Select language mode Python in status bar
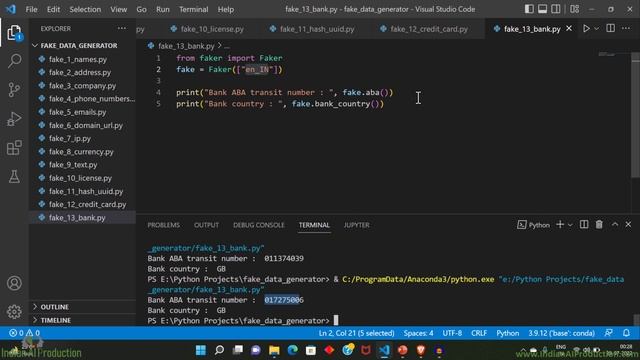This screenshot has height=360, width=640. pyautogui.click(x=507, y=333)
